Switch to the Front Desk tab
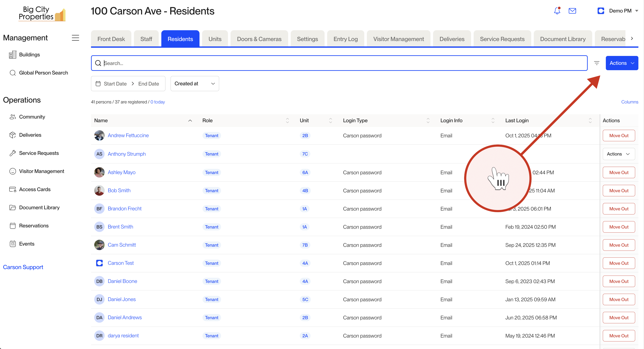This screenshot has width=644, height=349. 111,39
